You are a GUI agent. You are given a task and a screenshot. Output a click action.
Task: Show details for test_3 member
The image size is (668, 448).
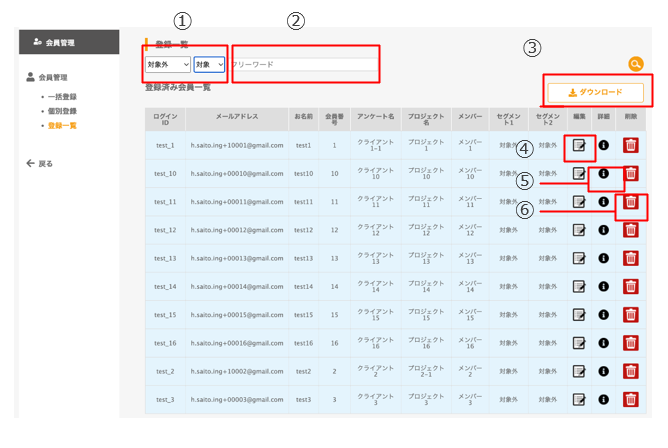[x=603, y=399]
